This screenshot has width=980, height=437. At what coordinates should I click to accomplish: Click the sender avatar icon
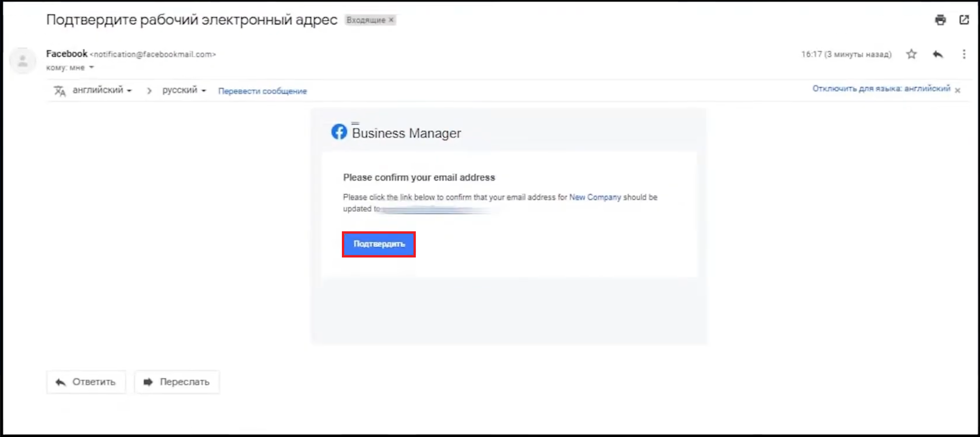click(x=22, y=61)
